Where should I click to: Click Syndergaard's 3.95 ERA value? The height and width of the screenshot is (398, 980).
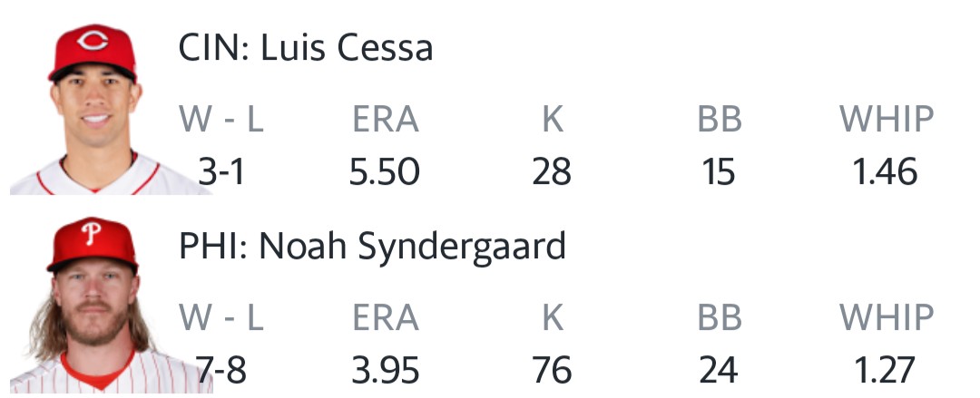[x=385, y=370]
